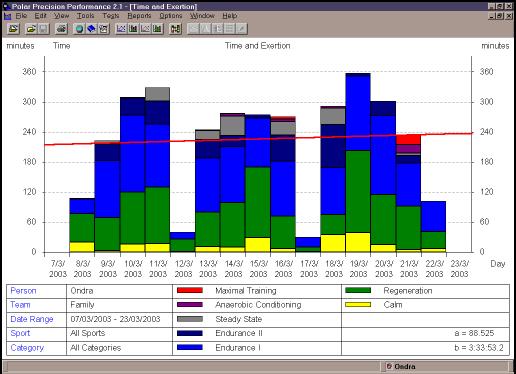Viewport: 516px width, 374px height.
Task: Click the first green bar chart icon
Action: click(x=133, y=29)
